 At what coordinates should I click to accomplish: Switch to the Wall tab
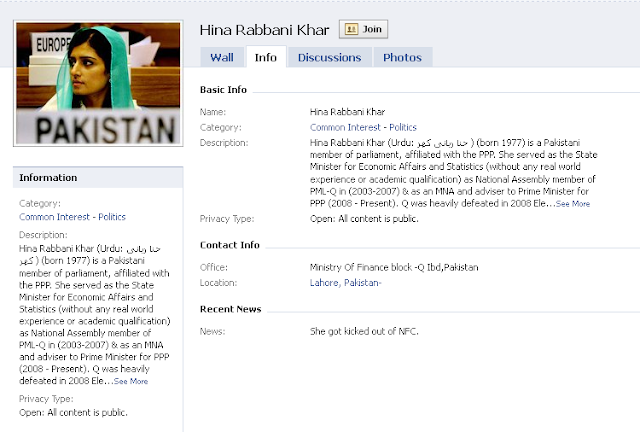[222, 57]
